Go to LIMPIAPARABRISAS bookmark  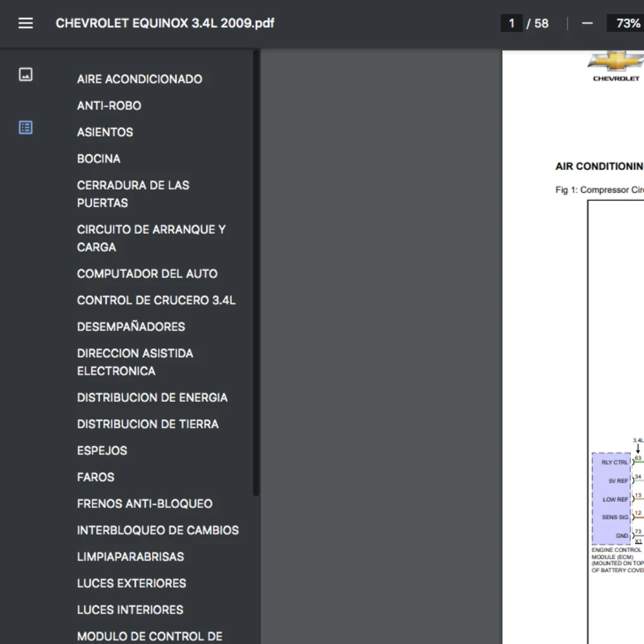131,557
